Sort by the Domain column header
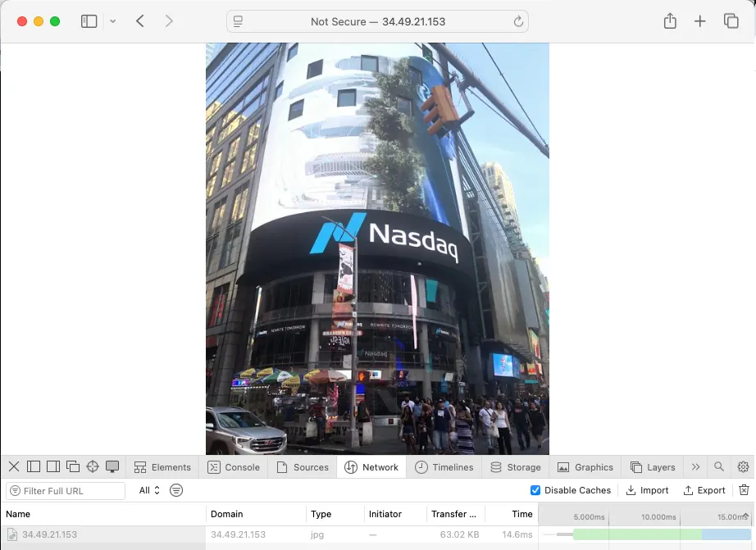 pyautogui.click(x=256, y=514)
